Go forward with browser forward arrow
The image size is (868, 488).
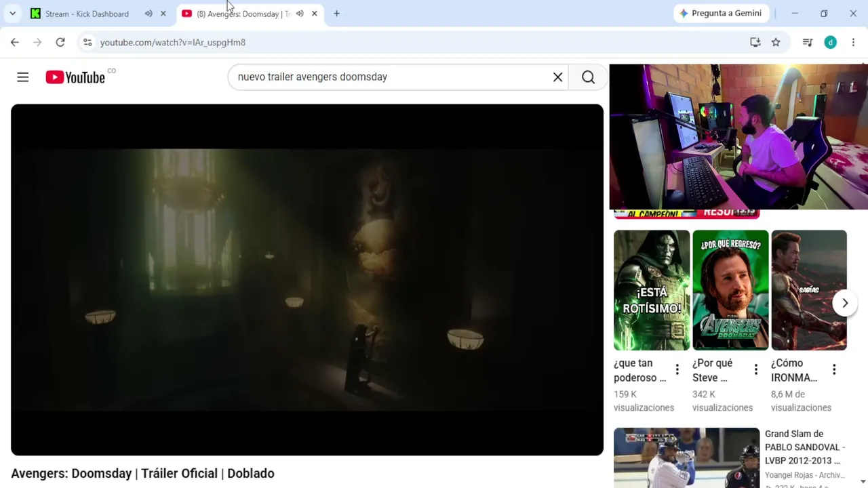tap(37, 42)
